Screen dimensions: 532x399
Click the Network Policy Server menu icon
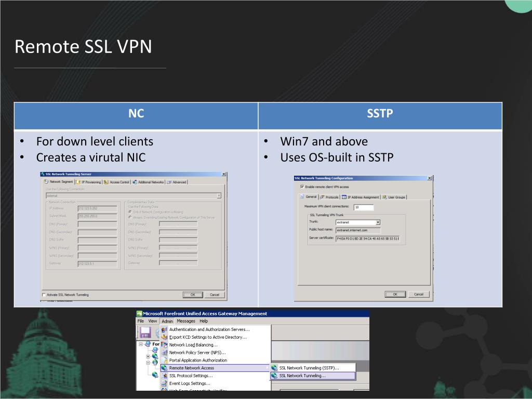pos(164,353)
